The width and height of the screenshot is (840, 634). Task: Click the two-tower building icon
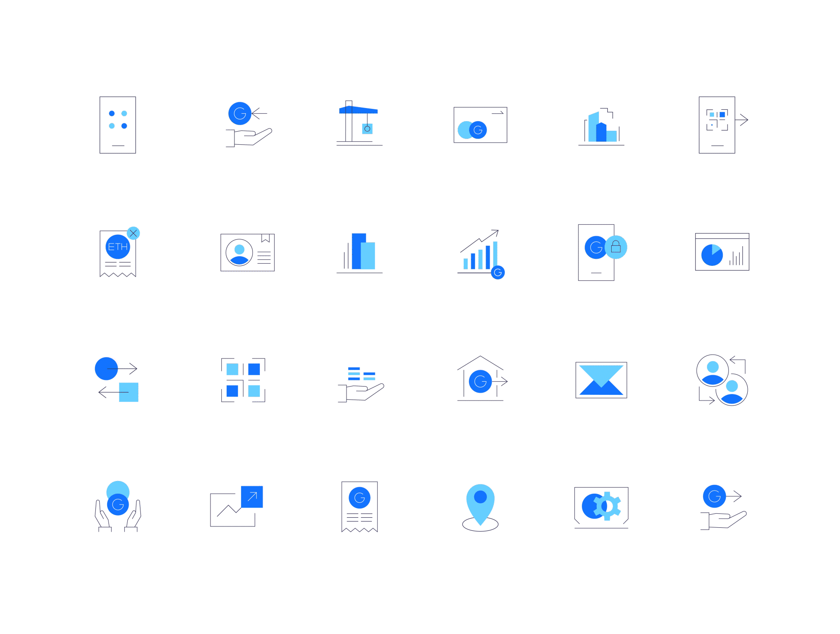point(359,253)
